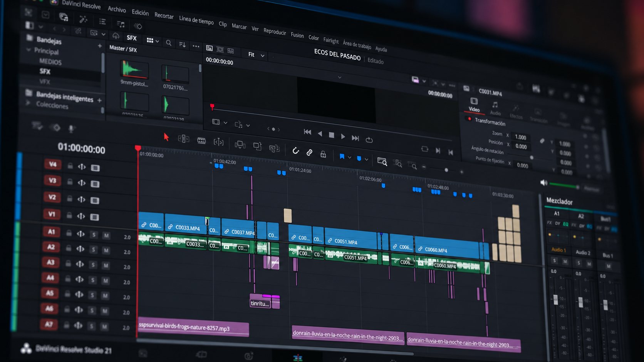Image resolution: width=644 pixels, height=362 pixels.
Task: Select the red arrow Selection tool
Action: pyautogui.click(x=166, y=137)
